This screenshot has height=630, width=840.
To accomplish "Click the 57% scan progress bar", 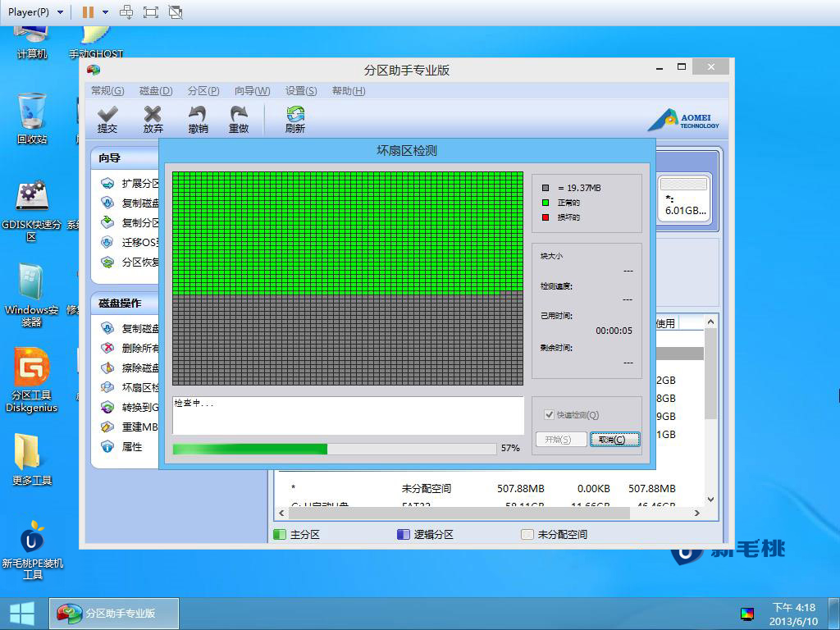I will coord(335,449).
